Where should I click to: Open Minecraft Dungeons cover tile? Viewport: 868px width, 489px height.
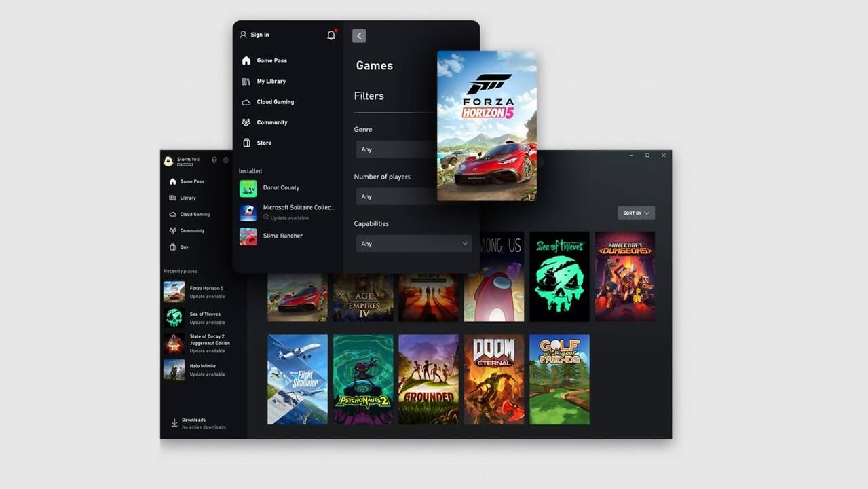tap(624, 276)
